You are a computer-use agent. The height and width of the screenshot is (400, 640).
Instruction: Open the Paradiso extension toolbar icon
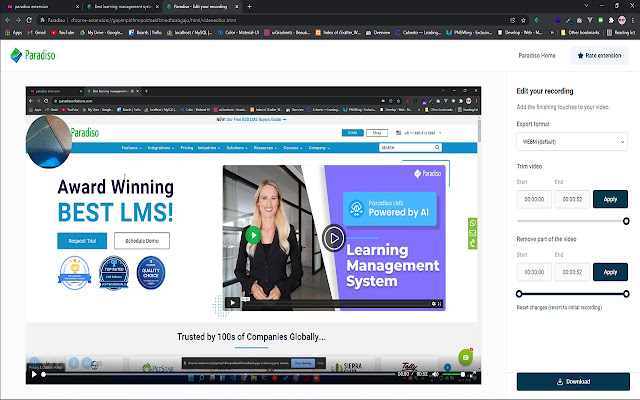pyautogui.click(x=536, y=20)
